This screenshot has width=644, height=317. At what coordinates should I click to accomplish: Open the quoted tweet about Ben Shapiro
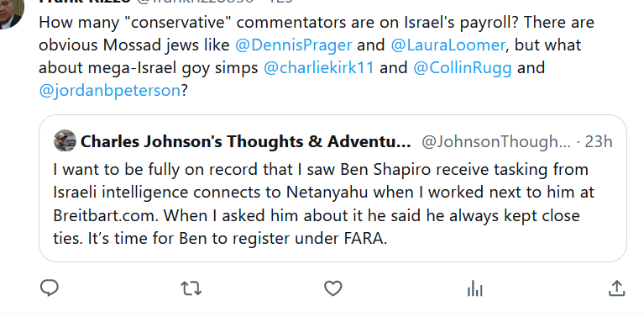coord(332,188)
